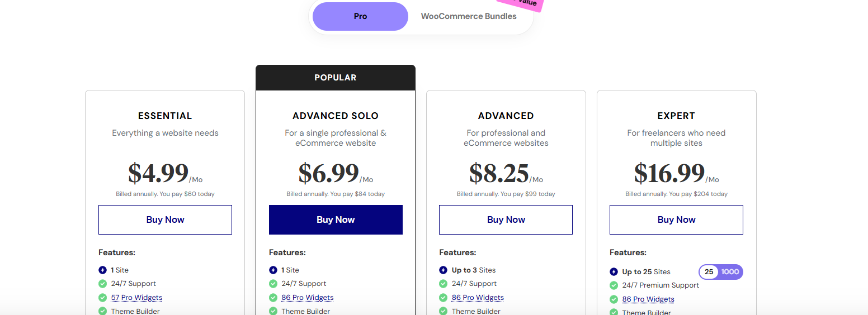Buy the Essential plan now
Screen dimensions: 868x315
click(x=165, y=219)
